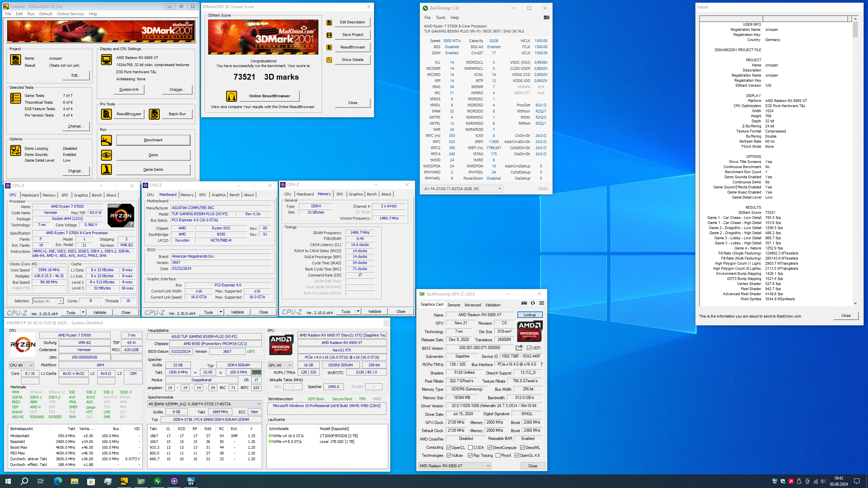Click GPU-Z BIOS export share icon

[x=519, y=348]
